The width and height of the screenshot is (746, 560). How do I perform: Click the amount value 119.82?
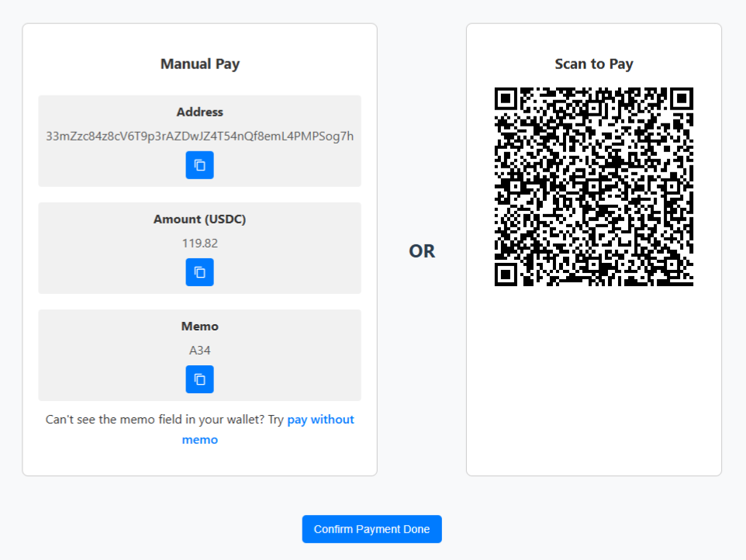tap(199, 243)
